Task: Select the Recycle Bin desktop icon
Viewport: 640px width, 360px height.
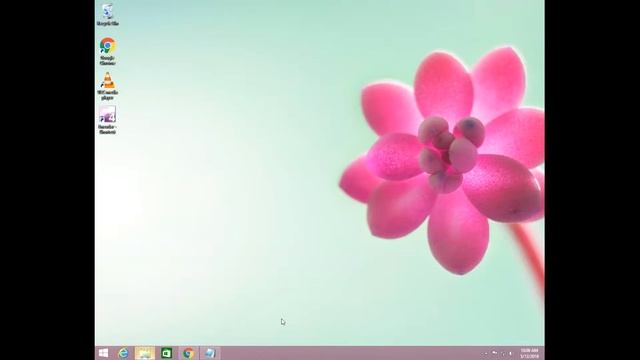Action: (x=108, y=15)
